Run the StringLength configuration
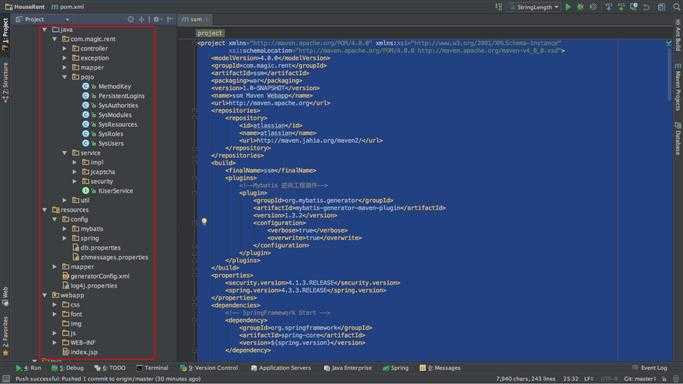683x384 pixels. [x=568, y=7]
